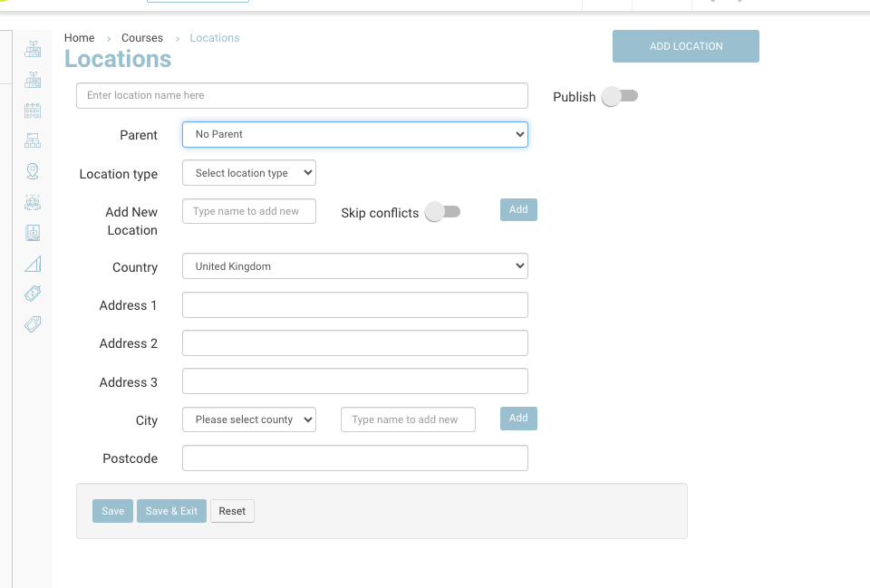The height and width of the screenshot is (588, 870).
Task: Click the book with play button icon
Action: pos(33,233)
